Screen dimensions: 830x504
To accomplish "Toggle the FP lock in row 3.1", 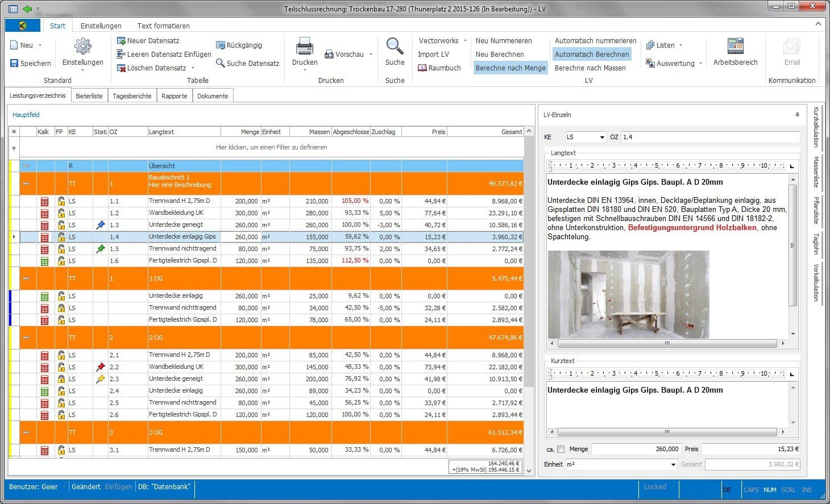I will coord(61,450).
